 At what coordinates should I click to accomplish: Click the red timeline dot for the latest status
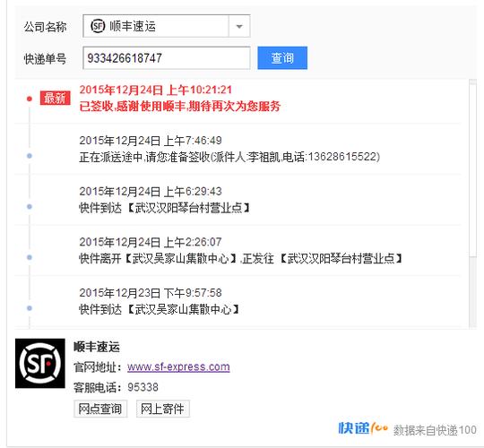[x=30, y=99]
